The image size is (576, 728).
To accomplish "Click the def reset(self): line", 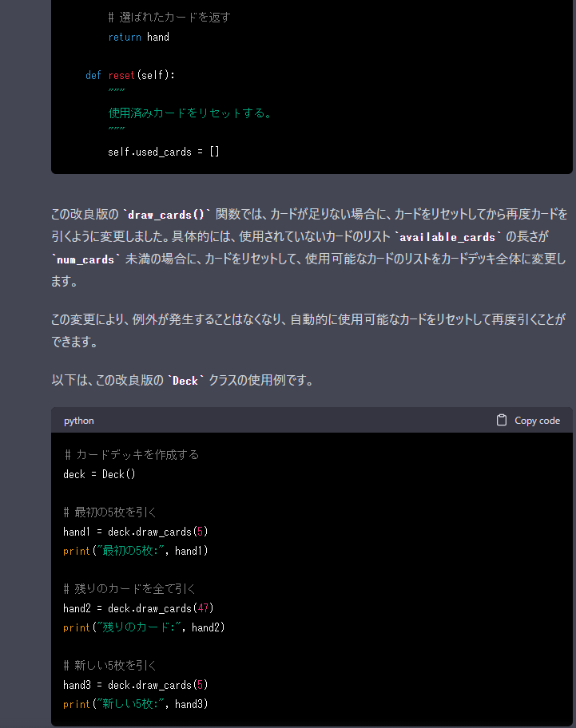I will [x=130, y=75].
